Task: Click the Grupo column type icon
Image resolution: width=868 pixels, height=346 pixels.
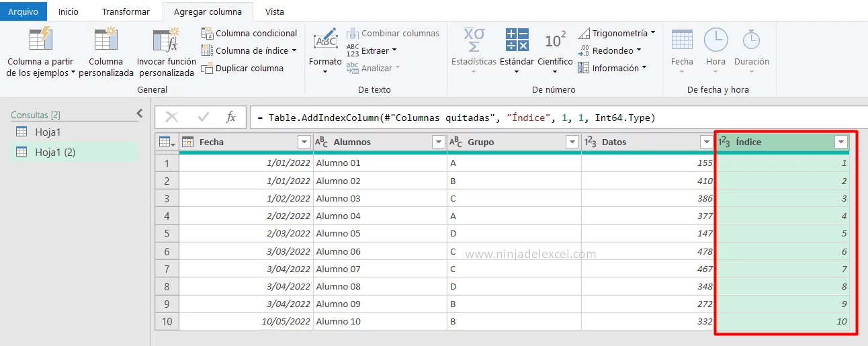Action: [x=456, y=142]
